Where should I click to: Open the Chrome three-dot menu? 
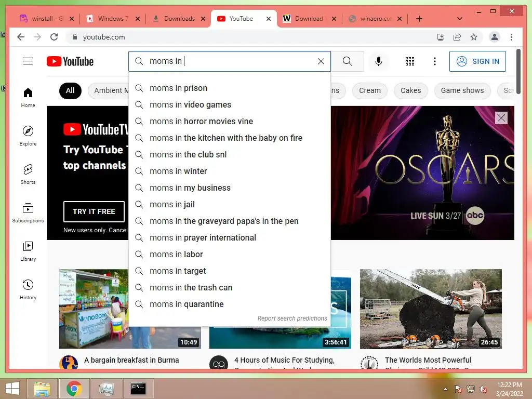511,37
